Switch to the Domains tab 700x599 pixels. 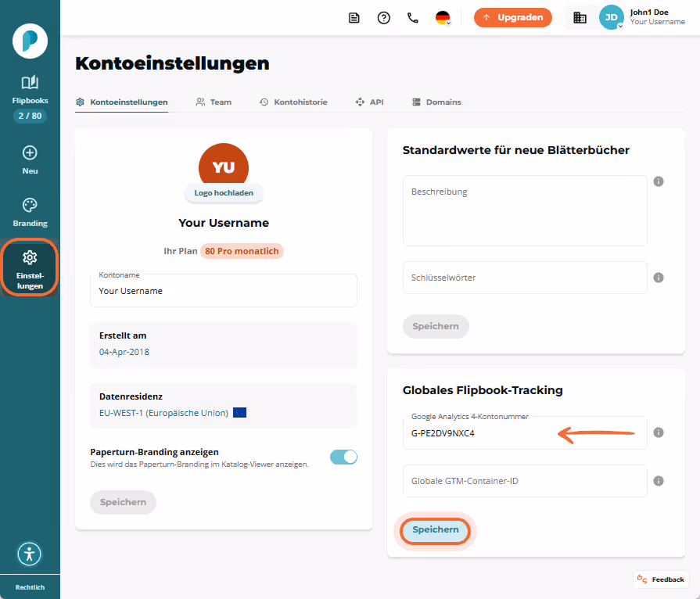pyautogui.click(x=436, y=102)
